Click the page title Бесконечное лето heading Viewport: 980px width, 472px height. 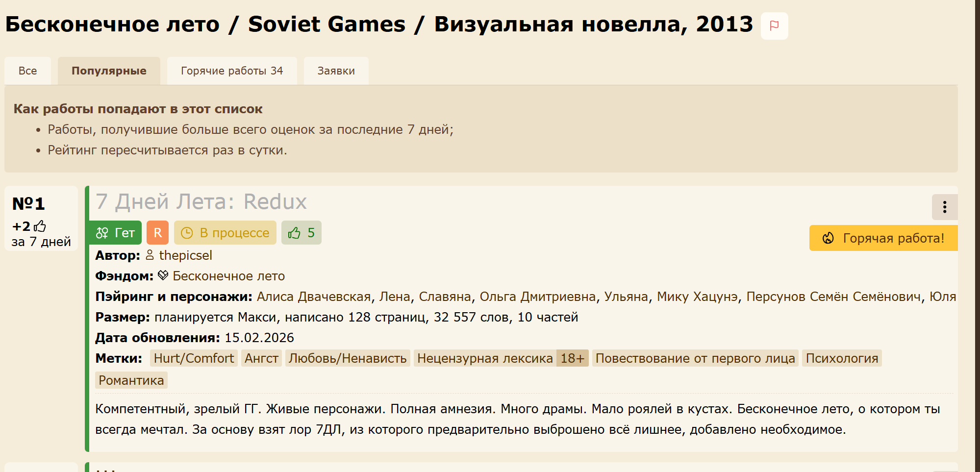(379, 24)
